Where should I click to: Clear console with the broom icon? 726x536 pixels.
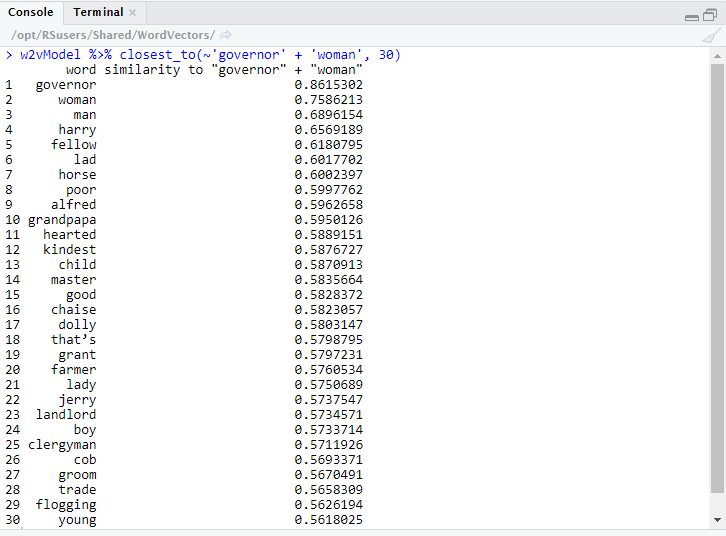711,35
